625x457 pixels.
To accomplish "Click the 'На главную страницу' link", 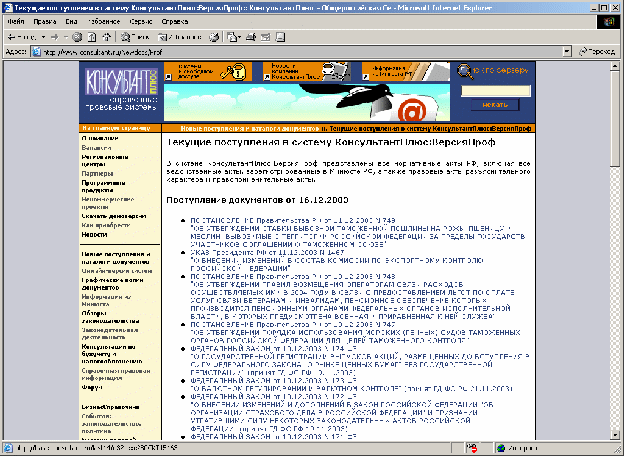I will pos(116,128).
